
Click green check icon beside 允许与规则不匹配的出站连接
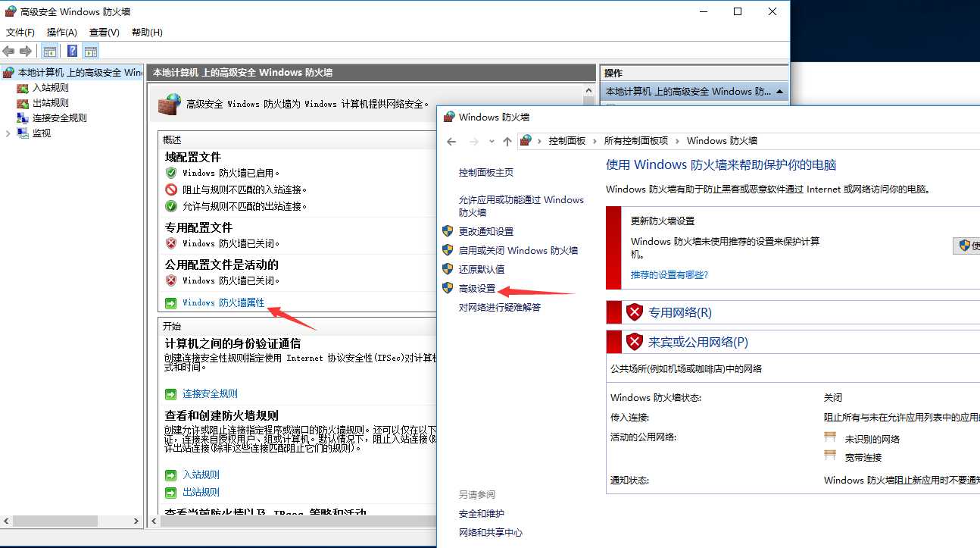click(171, 206)
